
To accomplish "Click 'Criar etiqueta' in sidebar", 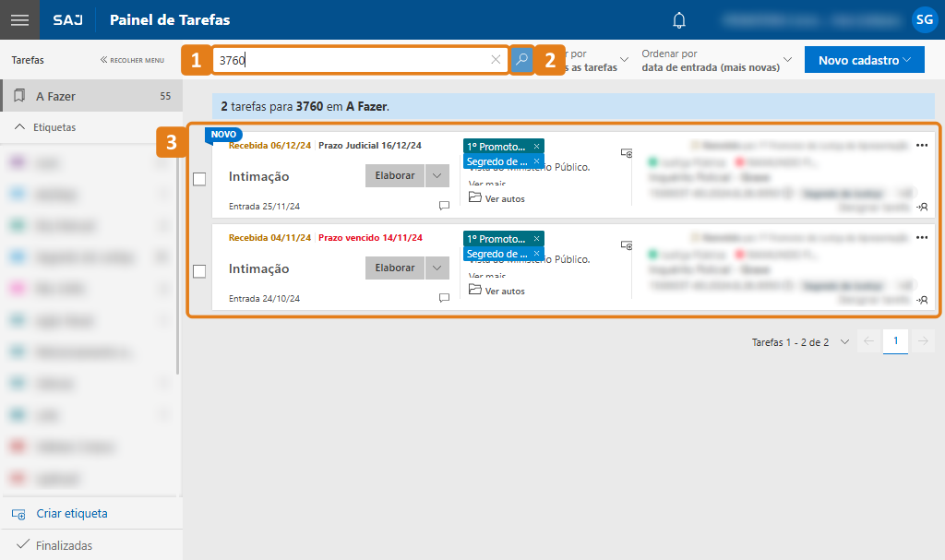I will 71,514.
